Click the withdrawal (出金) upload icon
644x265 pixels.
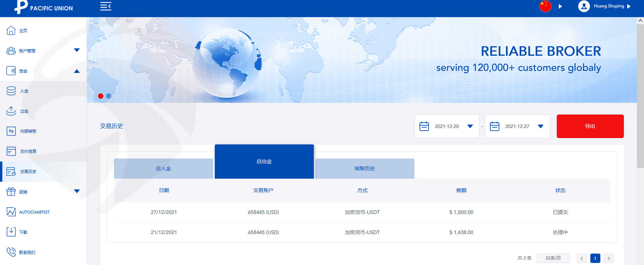coord(11,111)
